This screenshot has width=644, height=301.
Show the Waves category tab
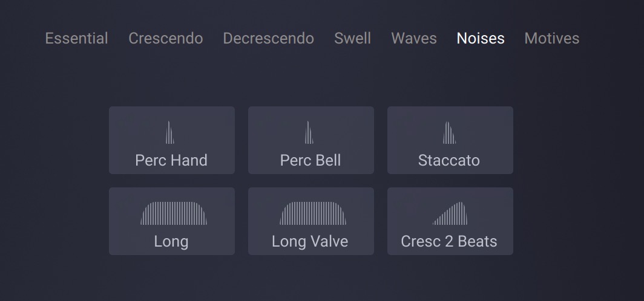(x=414, y=38)
